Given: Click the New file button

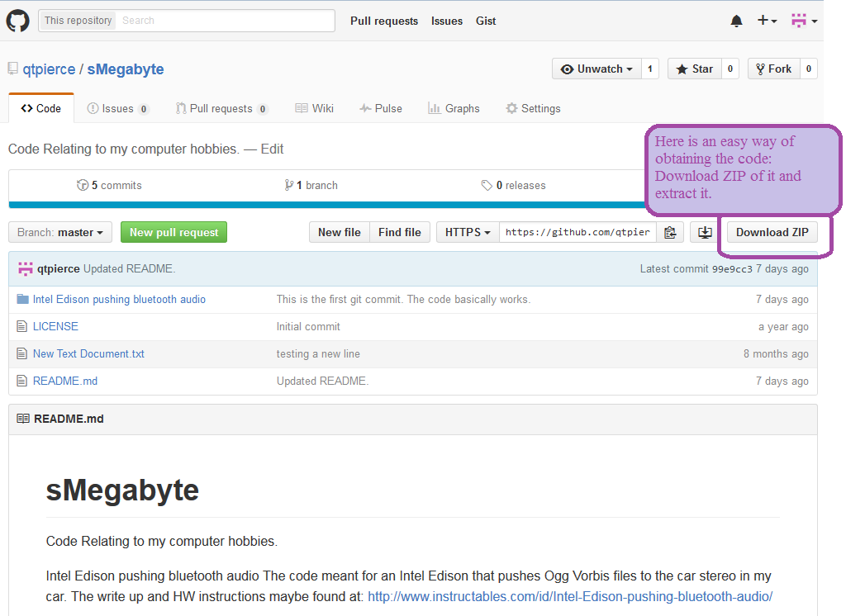Looking at the screenshot, I should tap(340, 233).
